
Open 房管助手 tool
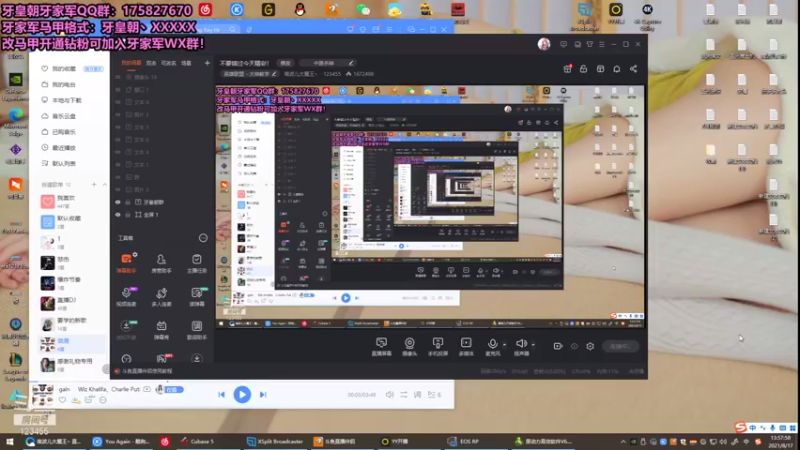(x=161, y=262)
